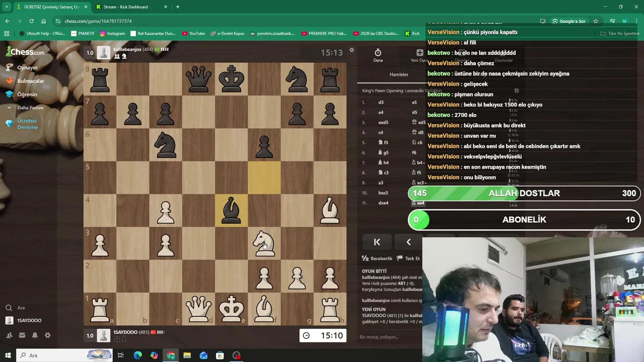Offer a draw with Beraberlik

pos(377,258)
